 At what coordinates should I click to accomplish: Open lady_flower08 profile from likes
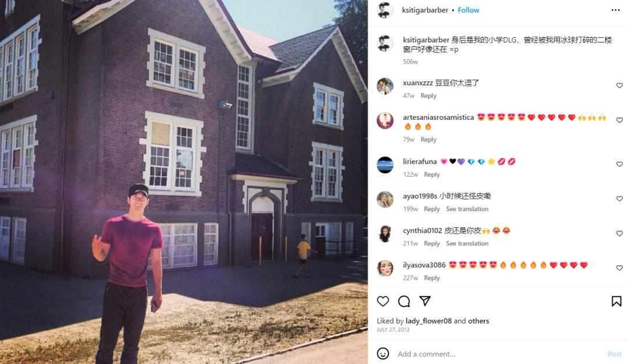click(429, 321)
